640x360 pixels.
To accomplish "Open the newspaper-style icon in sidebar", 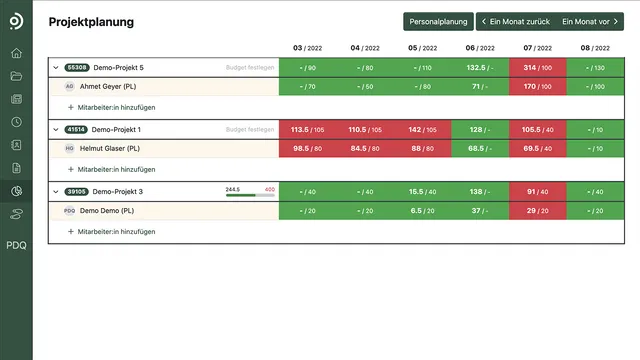I will [x=16, y=99].
